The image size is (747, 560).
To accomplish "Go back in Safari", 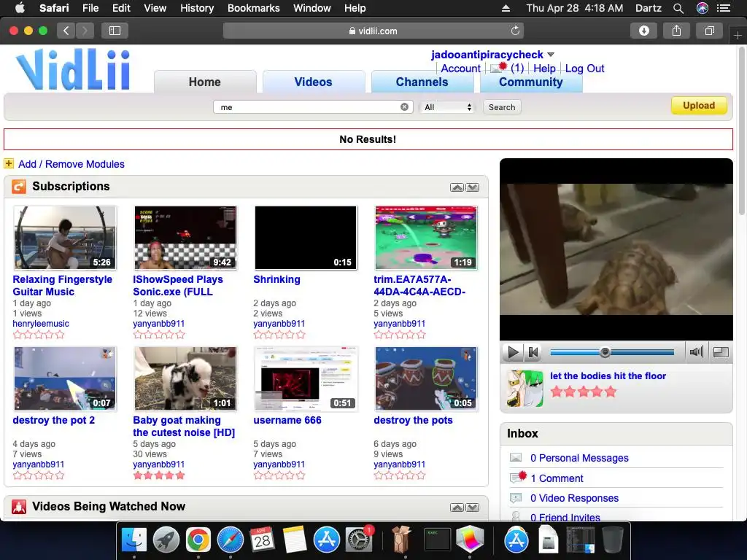I will pos(66,31).
